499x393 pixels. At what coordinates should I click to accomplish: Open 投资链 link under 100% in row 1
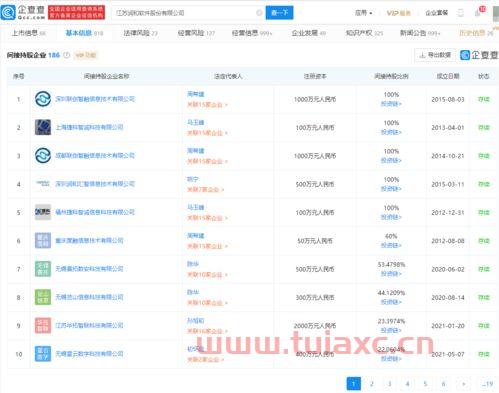[x=391, y=104]
